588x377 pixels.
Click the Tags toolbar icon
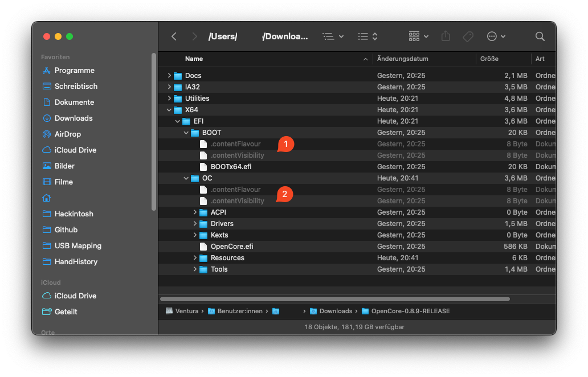point(468,36)
